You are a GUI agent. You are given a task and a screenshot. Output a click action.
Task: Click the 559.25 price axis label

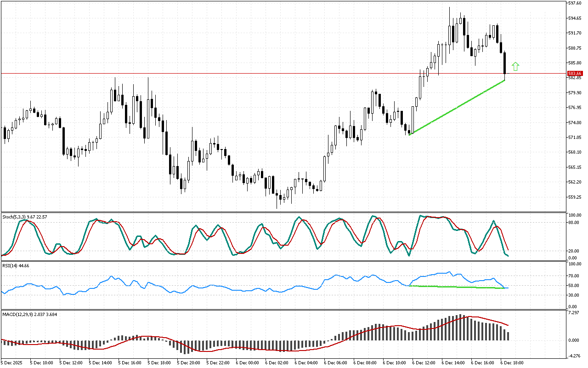tap(575, 197)
